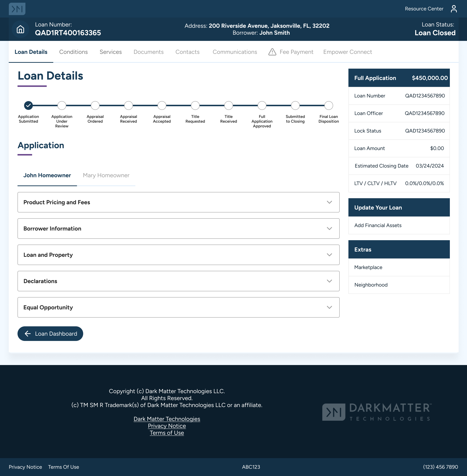Open Privacy Notice in footer center
This screenshot has width=467, height=476.
(x=167, y=426)
